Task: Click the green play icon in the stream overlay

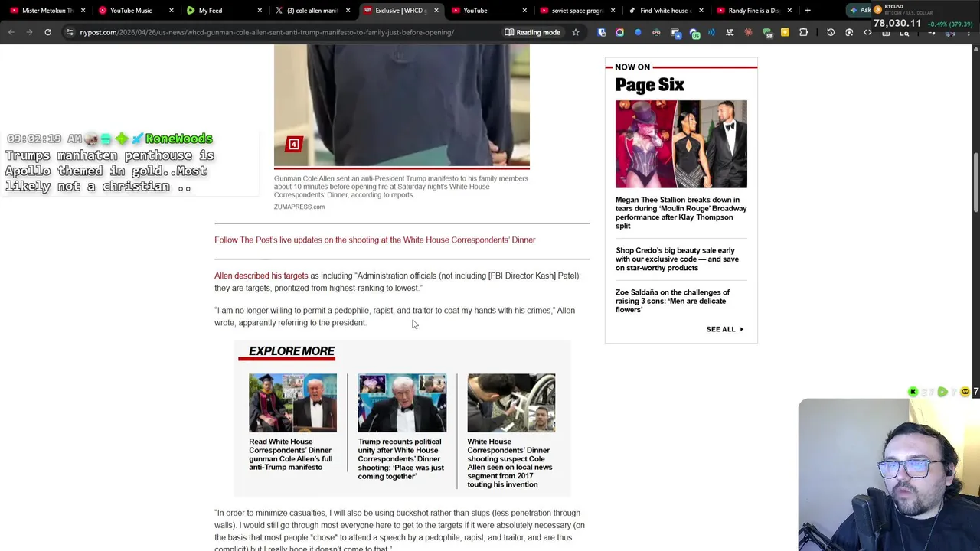Action: click(942, 392)
